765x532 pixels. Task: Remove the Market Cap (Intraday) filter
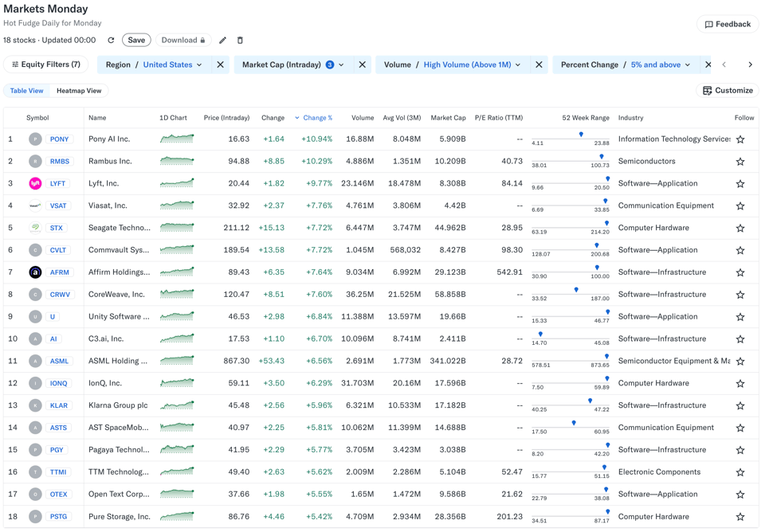tap(362, 65)
